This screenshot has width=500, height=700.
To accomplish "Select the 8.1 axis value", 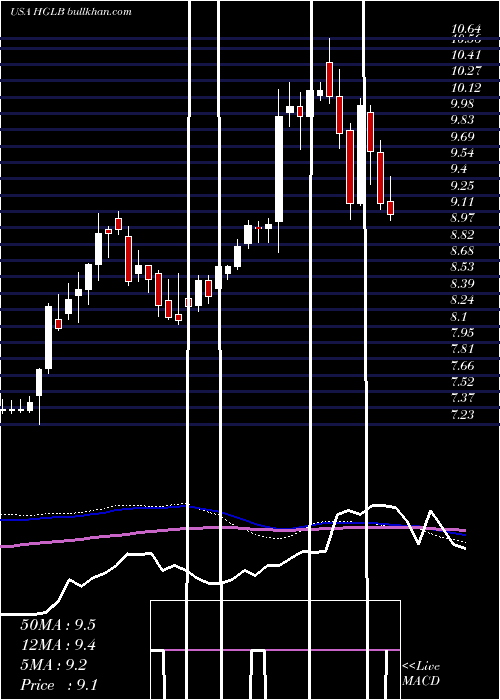I will (460, 317).
